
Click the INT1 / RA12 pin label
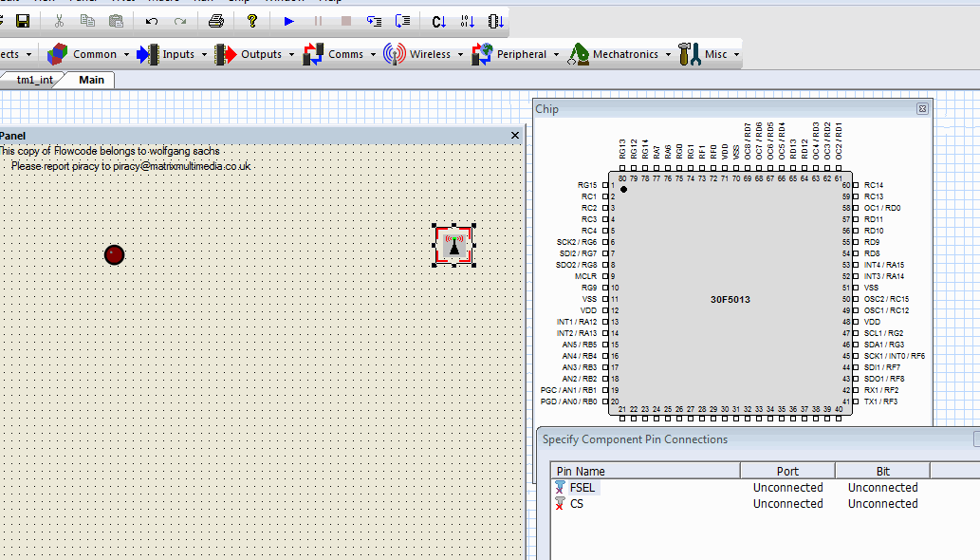tap(576, 322)
